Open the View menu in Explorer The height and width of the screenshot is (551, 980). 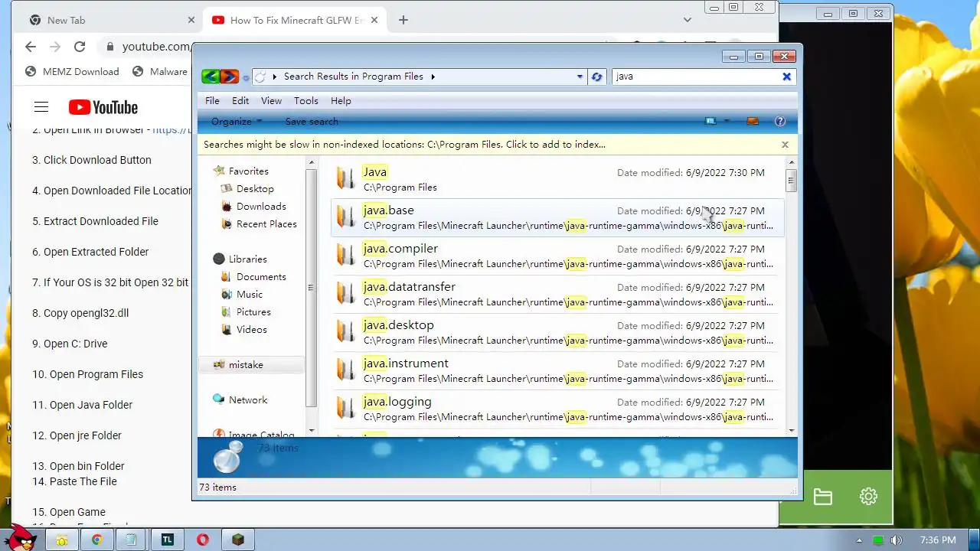point(271,101)
